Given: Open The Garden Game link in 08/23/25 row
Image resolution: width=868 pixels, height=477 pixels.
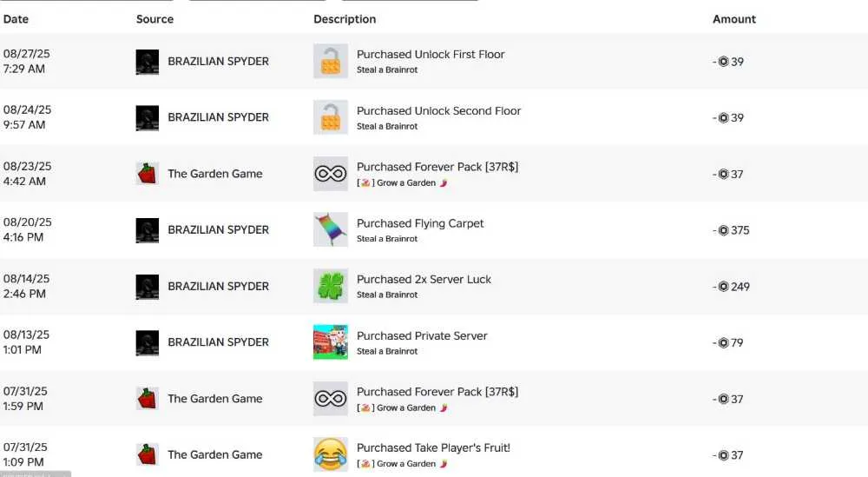Looking at the screenshot, I should (x=214, y=174).
